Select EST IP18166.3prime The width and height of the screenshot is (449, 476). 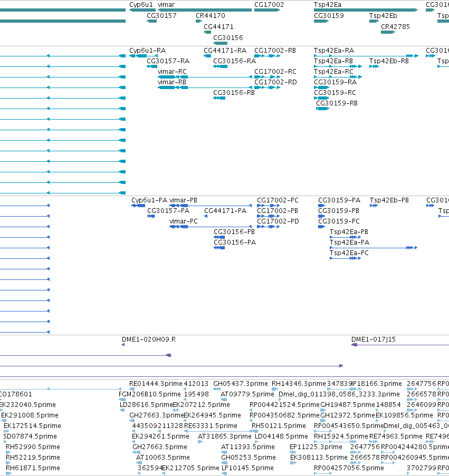(x=377, y=384)
